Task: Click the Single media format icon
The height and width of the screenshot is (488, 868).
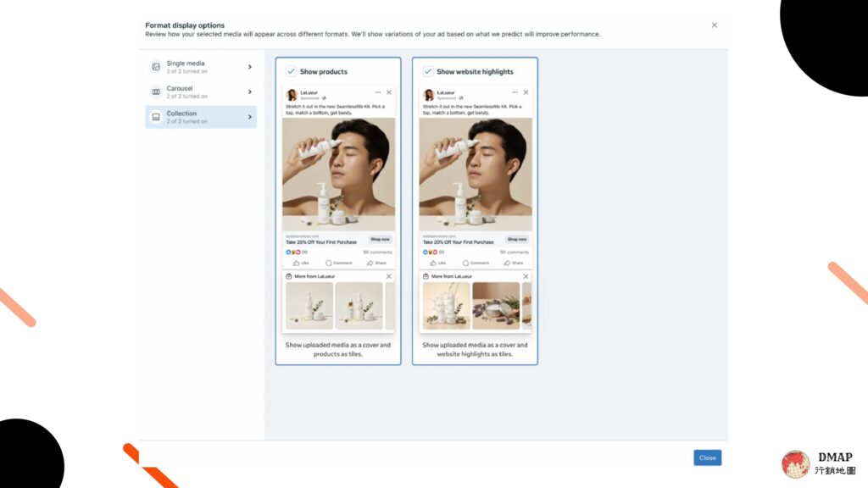Action: 156,67
